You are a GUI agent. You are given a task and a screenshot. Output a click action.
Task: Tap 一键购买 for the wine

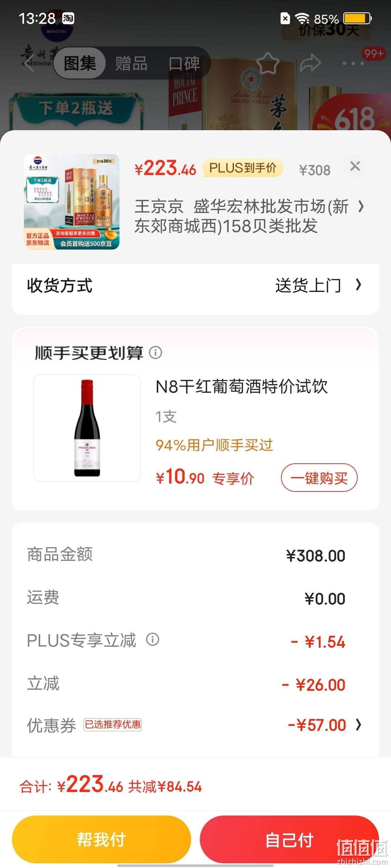point(319,478)
